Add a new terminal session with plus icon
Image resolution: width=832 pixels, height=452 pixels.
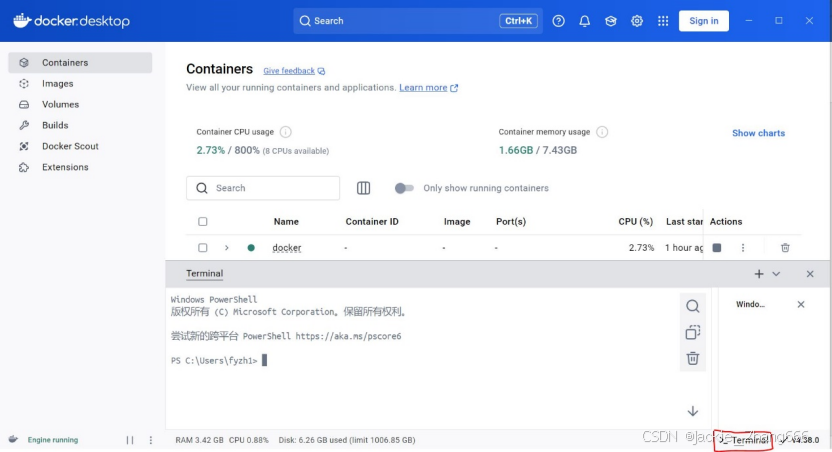click(x=759, y=274)
